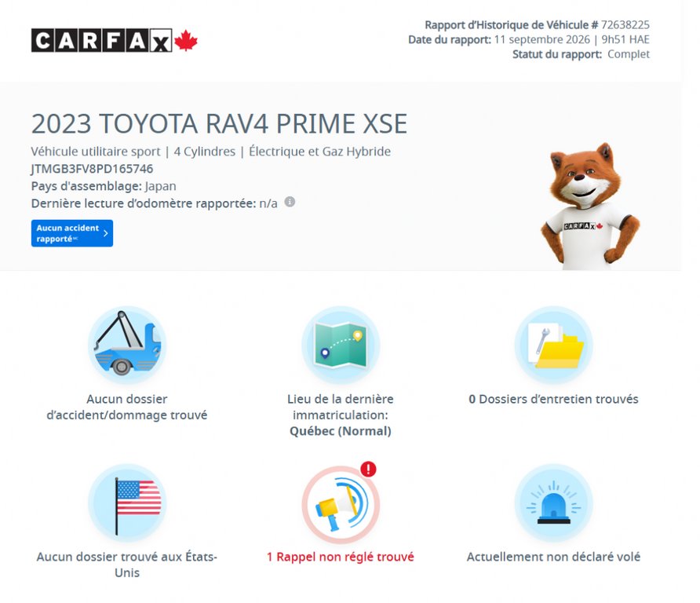This screenshot has height=603, width=700.
Task: Click the tow truck accident icon
Action: click(127, 345)
